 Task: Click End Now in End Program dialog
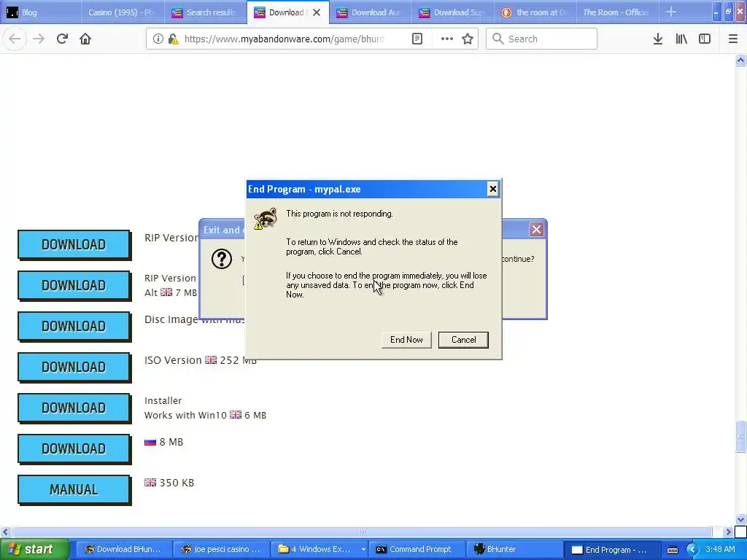406,340
